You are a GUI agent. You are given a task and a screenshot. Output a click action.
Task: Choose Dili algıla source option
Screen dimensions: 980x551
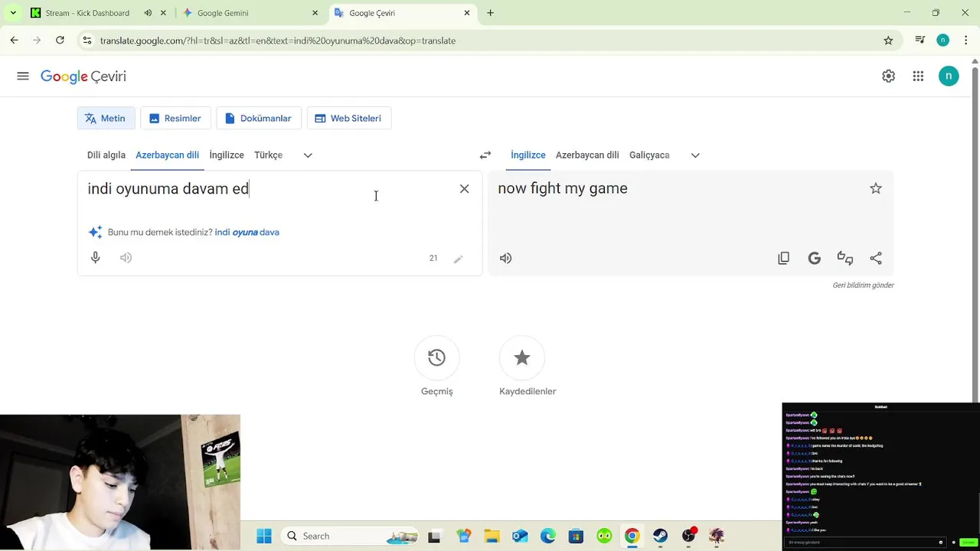[106, 155]
